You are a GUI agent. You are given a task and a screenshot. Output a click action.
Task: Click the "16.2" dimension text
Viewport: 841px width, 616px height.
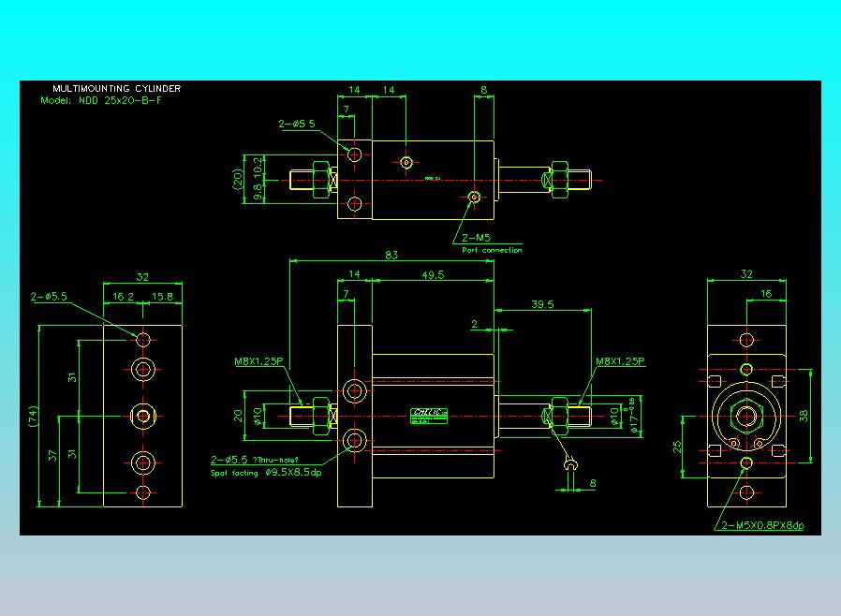123,297
